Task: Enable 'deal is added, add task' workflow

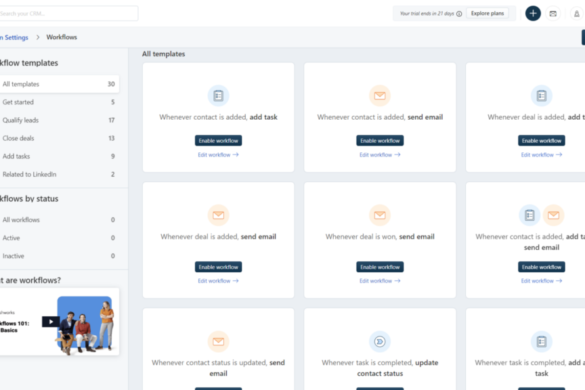Action: pos(541,140)
